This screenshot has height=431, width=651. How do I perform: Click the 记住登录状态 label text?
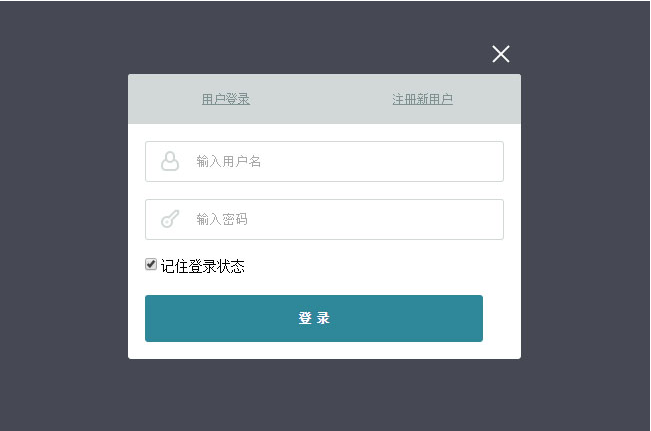(203, 266)
